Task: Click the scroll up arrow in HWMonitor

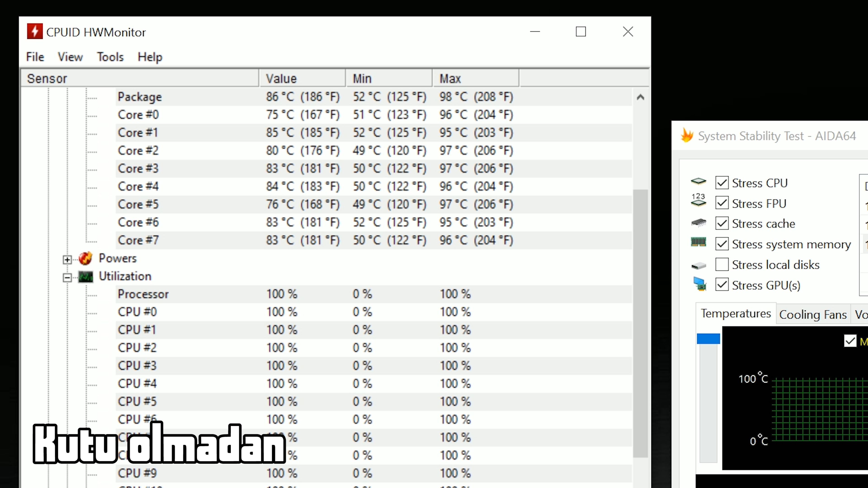Action: (640, 97)
